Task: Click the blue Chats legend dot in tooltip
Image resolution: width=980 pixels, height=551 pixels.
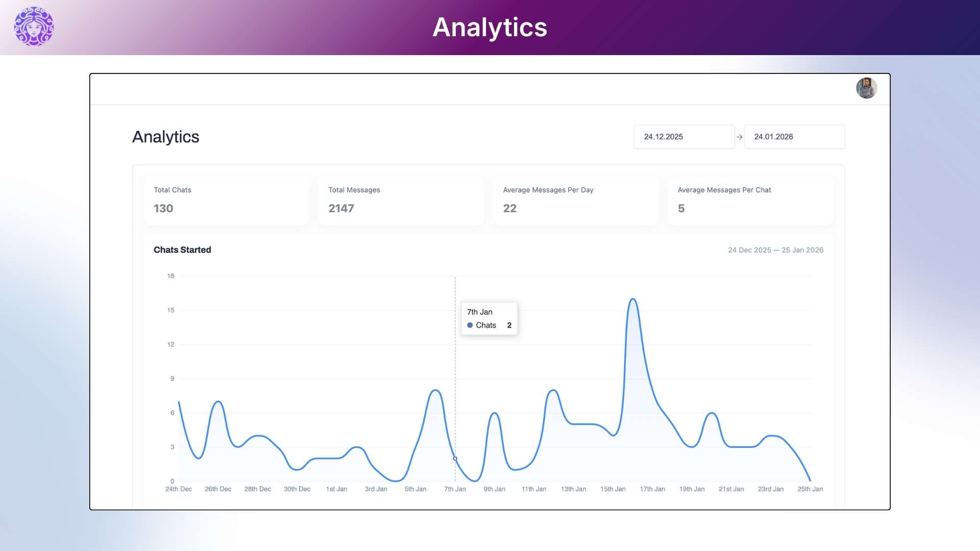Action: point(470,325)
